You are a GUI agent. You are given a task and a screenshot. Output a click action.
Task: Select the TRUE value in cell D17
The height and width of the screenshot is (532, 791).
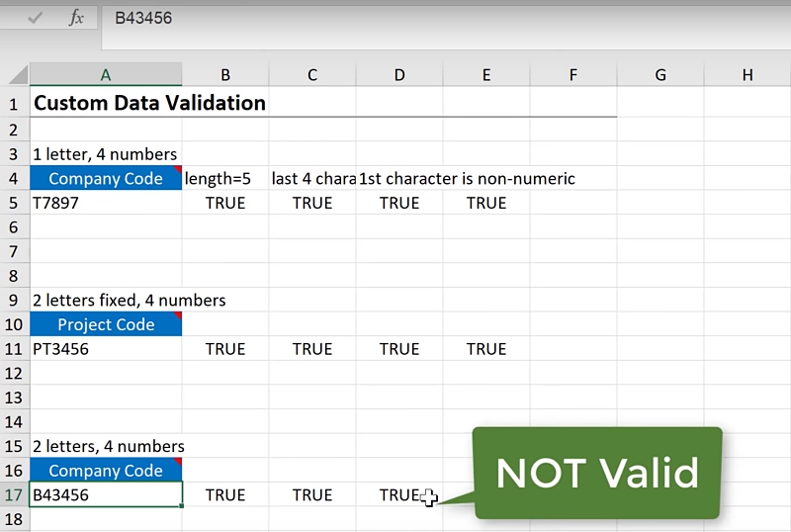tap(398, 495)
